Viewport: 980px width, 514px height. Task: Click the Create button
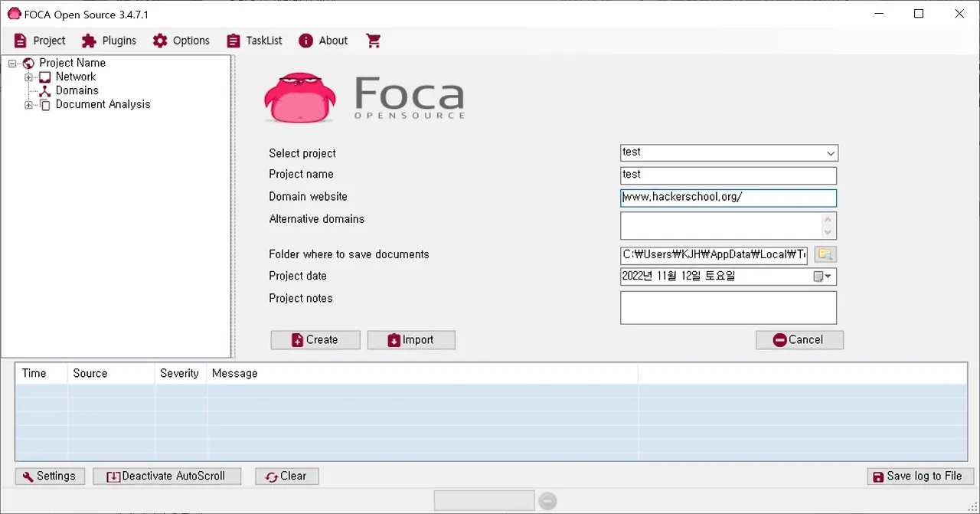pos(315,340)
